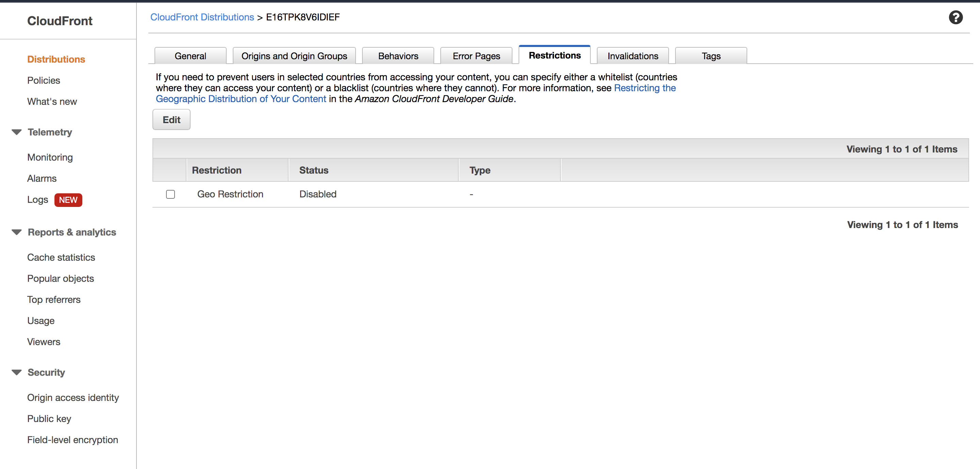Viewport: 980px width, 469px height.
Task: Open the Restricting the Geographic Distribution link
Action: [x=645, y=88]
